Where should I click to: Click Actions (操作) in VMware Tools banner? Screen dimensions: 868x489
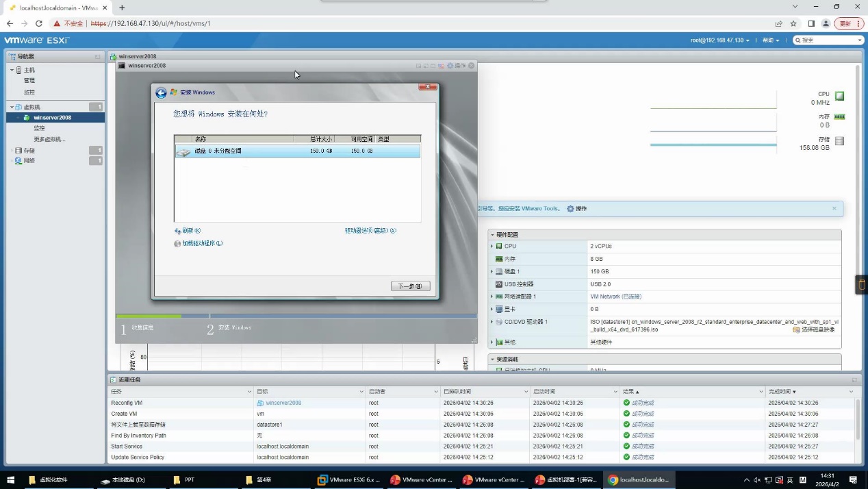(x=576, y=208)
